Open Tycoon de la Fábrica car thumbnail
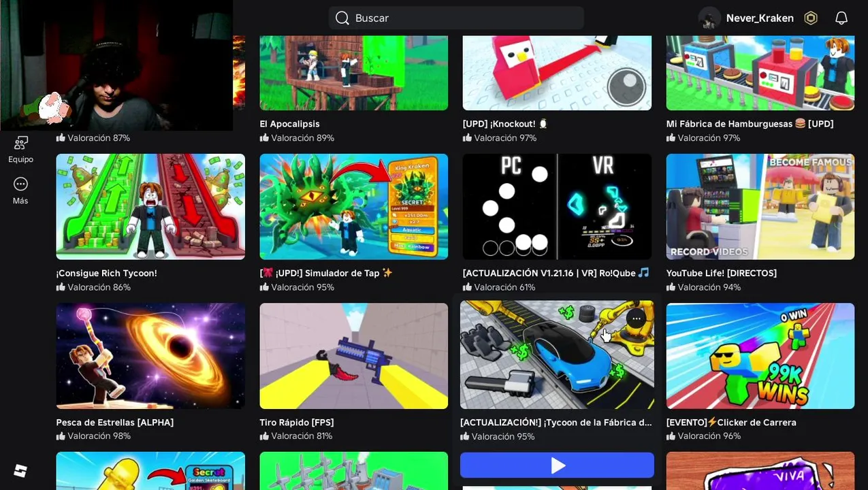The image size is (868, 490). tap(557, 355)
